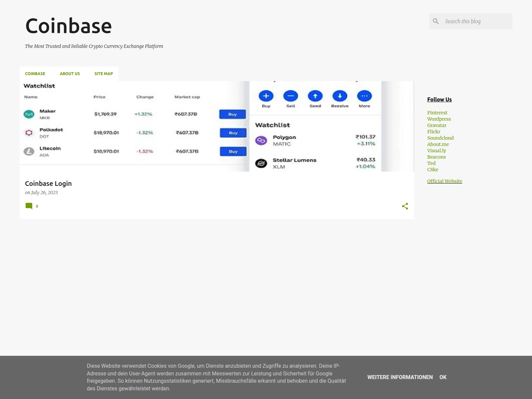Open the Gravatar link
This screenshot has height=399, width=532.
coord(437,125)
